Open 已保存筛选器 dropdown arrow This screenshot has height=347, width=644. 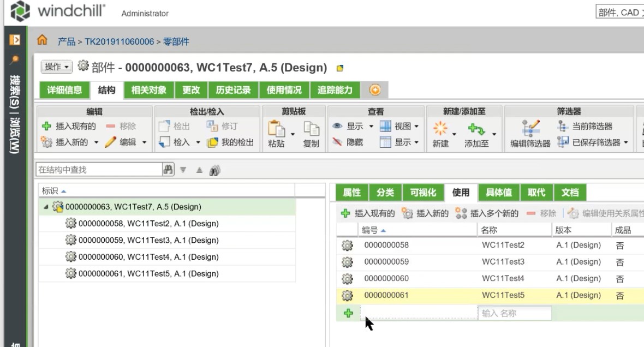pos(626,142)
